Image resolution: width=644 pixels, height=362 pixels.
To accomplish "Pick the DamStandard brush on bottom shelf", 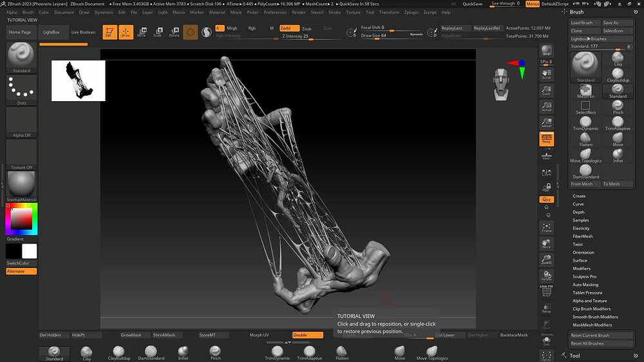I will click(x=151, y=352).
